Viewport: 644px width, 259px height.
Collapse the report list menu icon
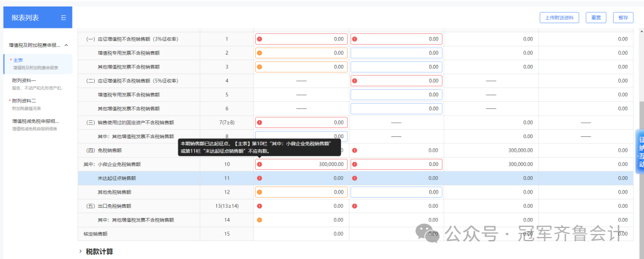pyautogui.click(x=63, y=18)
